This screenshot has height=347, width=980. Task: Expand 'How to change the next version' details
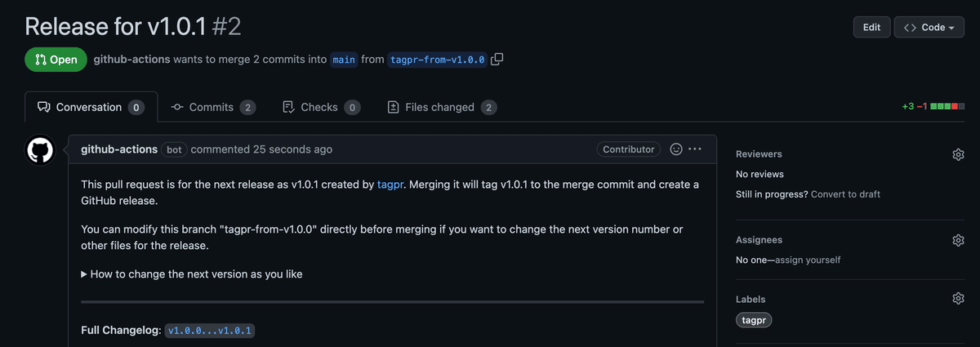pyautogui.click(x=192, y=274)
